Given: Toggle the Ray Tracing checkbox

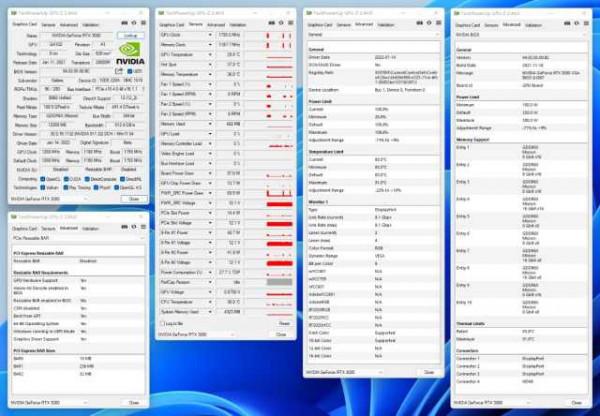Looking at the screenshot, I should 66,188.
